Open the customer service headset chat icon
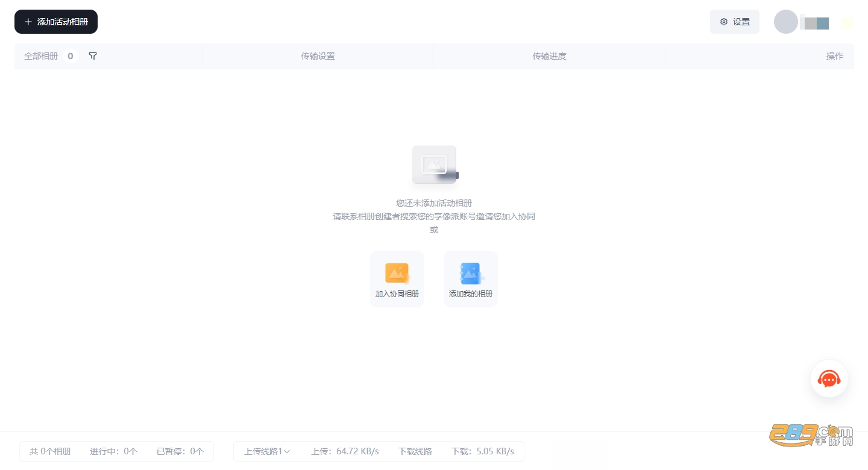 pos(829,379)
